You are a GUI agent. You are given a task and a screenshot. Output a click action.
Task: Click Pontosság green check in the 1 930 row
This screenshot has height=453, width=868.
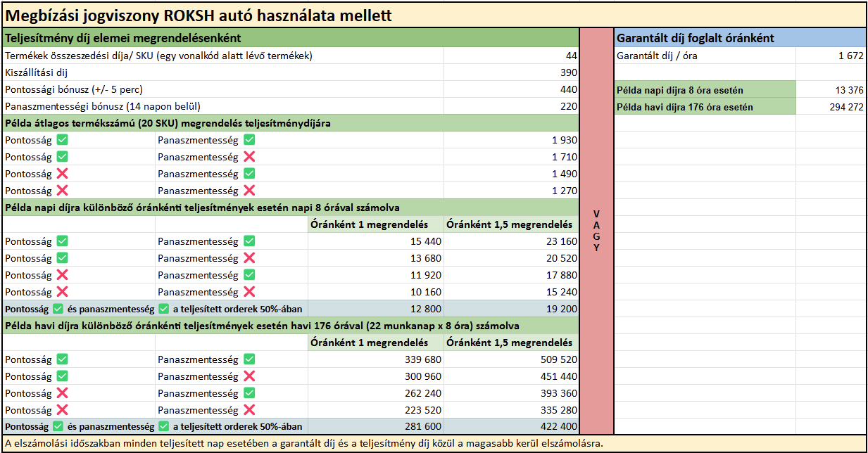pyautogui.click(x=62, y=140)
